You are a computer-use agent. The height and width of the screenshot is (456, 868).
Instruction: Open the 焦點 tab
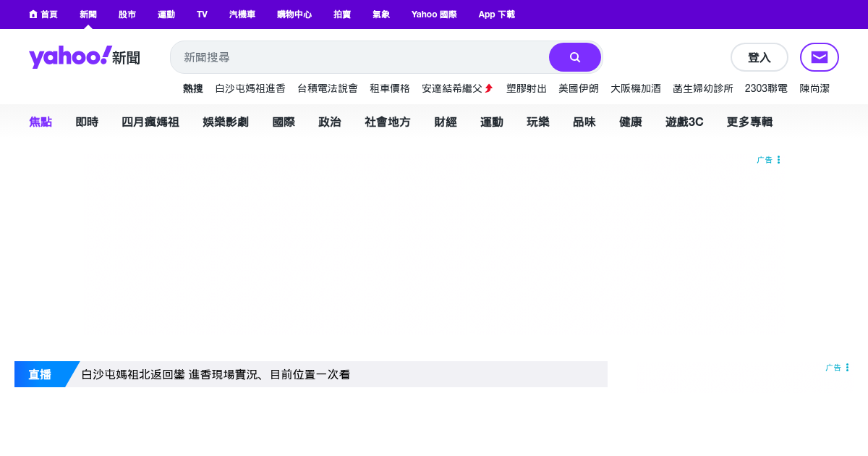(41, 122)
